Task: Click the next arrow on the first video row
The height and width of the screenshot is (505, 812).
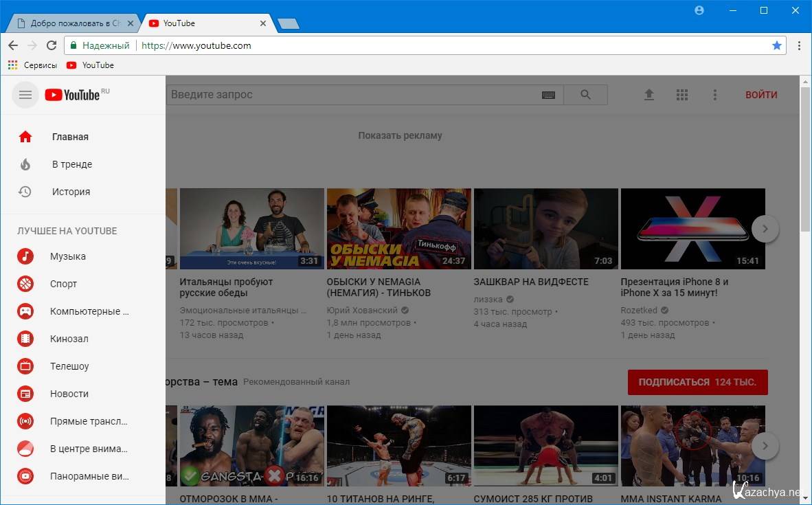Action: (x=765, y=229)
